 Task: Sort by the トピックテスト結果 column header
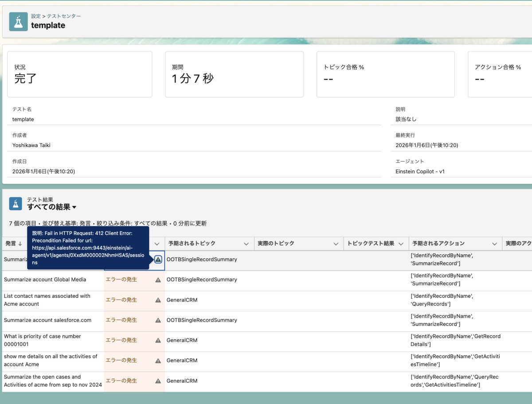click(371, 243)
